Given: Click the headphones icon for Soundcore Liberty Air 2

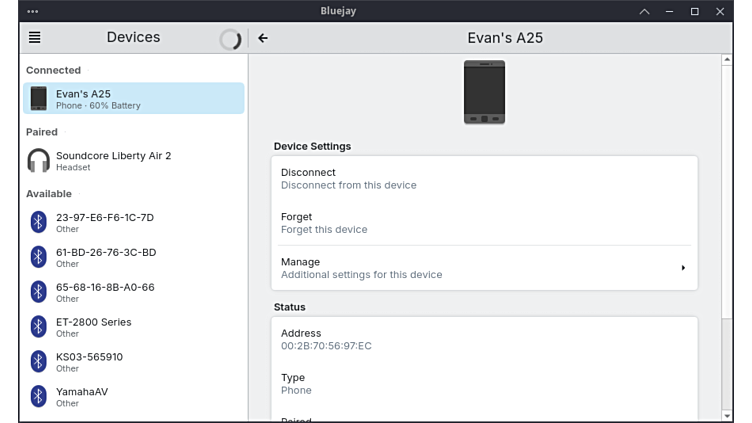Looking at the screenshot, I should 38,160.
